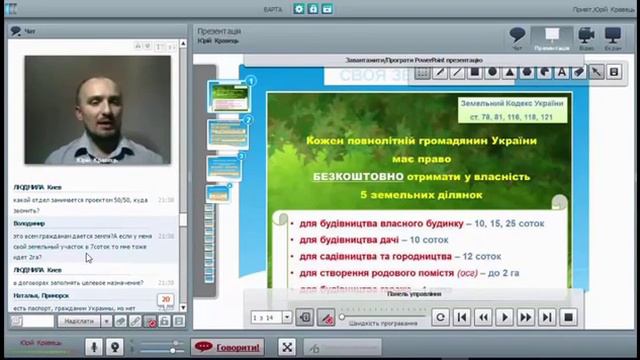Image resolution: width=640 pixels, height=360 pixels.
Task: Select the Володимир chat message
Action: [93, 241]
